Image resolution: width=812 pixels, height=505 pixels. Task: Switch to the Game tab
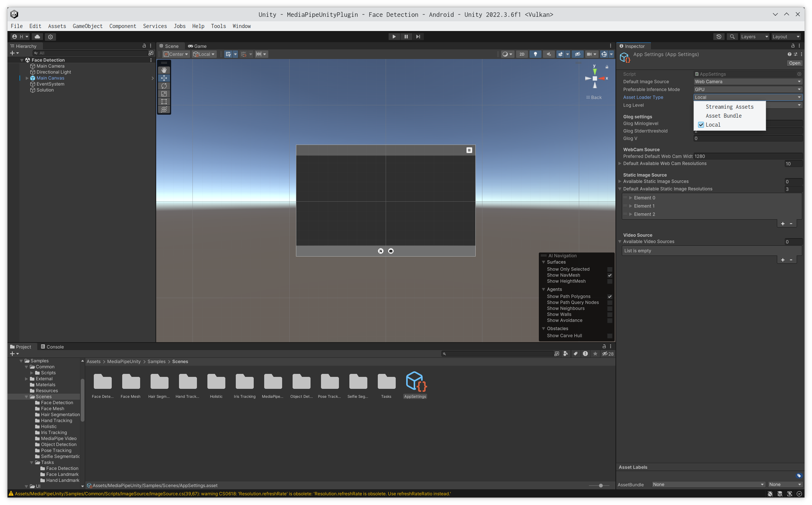(197, 46)
